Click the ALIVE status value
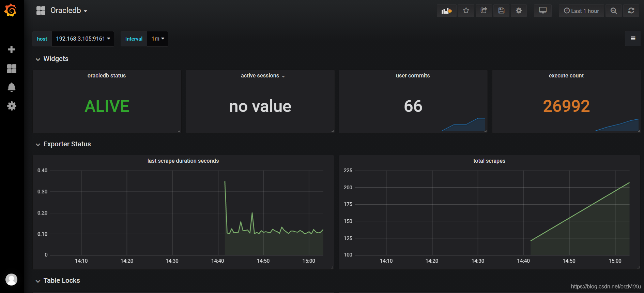The height and width of the screenshot is (293, 644). click(107, 106)
